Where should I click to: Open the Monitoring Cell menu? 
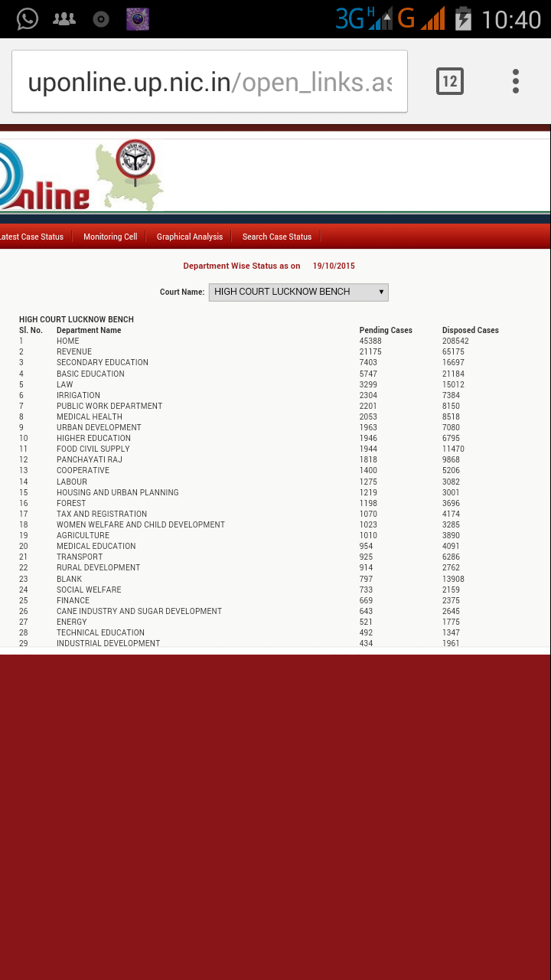coord(110,237)
